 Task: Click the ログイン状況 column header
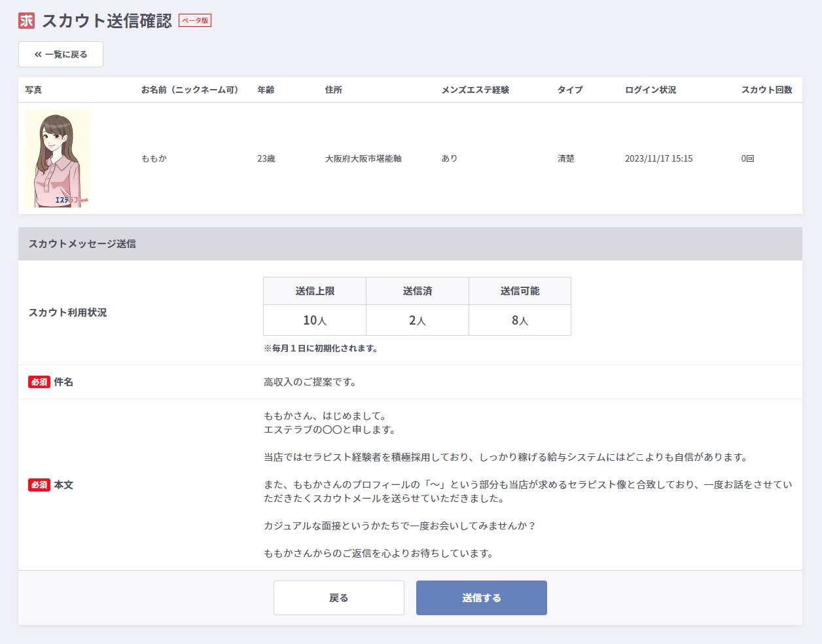point(651,90)
